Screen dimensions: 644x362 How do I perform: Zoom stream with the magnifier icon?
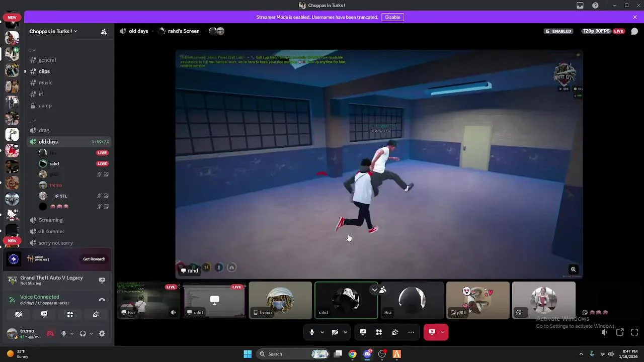click(x=573, y=269)
